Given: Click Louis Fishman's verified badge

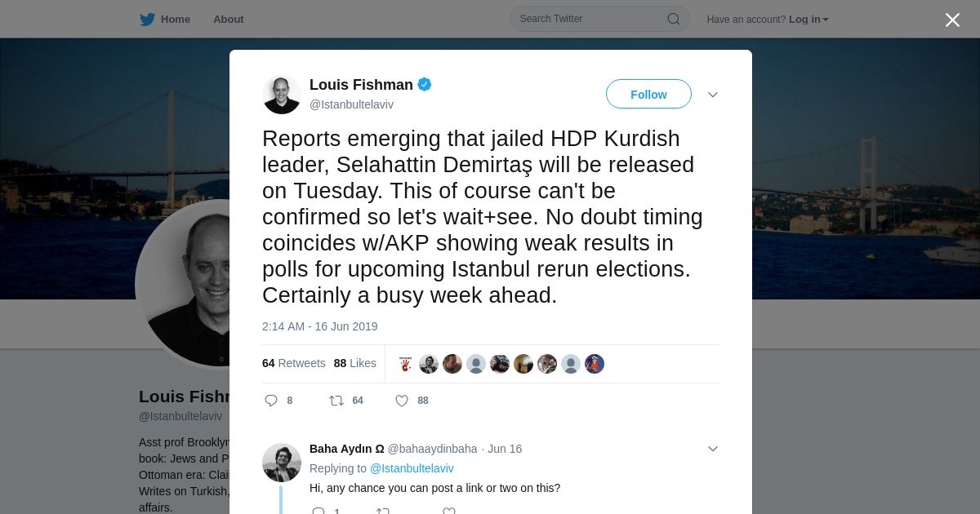Looking at the screenshot, I should click(x=425, y=84).
